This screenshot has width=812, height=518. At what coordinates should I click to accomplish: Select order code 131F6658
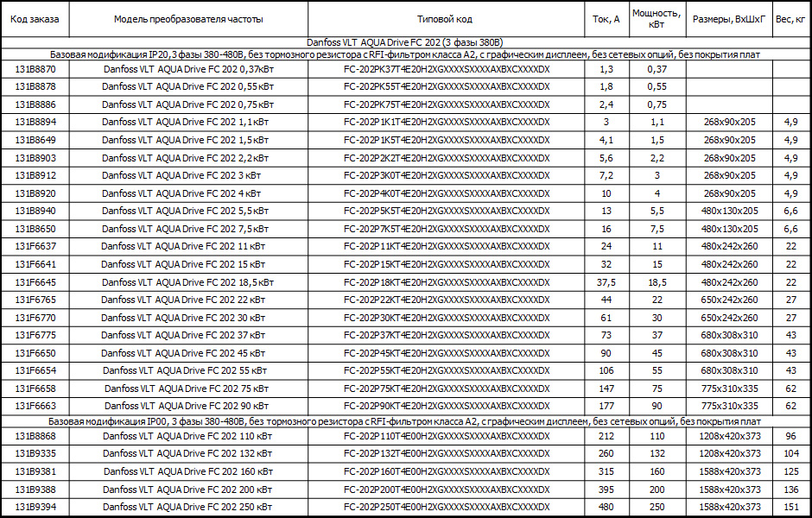pos(35,388)
